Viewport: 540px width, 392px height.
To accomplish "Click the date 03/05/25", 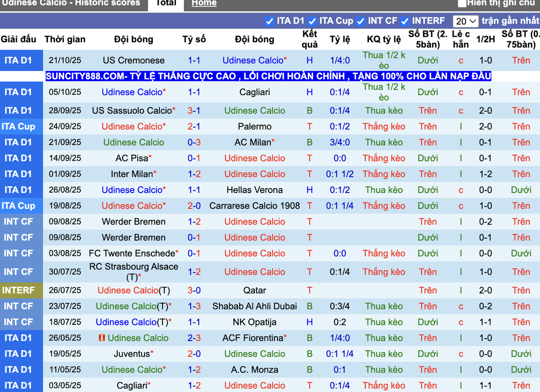I will (65, 386).
